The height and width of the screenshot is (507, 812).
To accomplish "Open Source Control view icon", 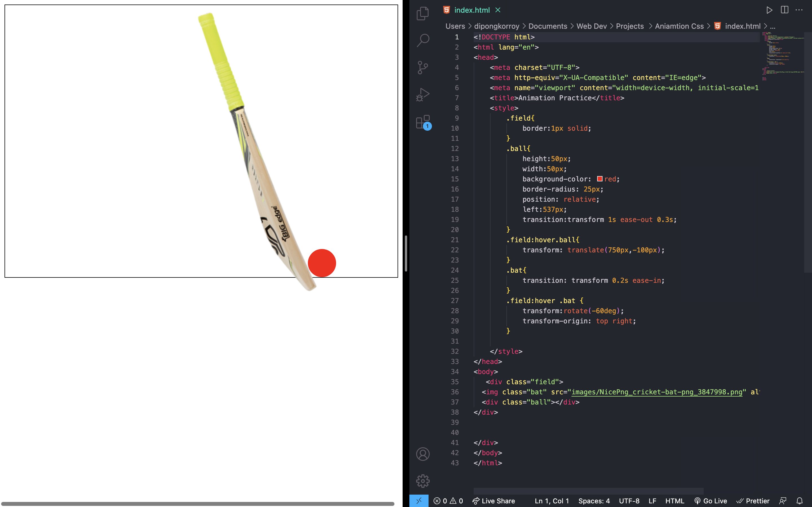I will click(422, 67).
